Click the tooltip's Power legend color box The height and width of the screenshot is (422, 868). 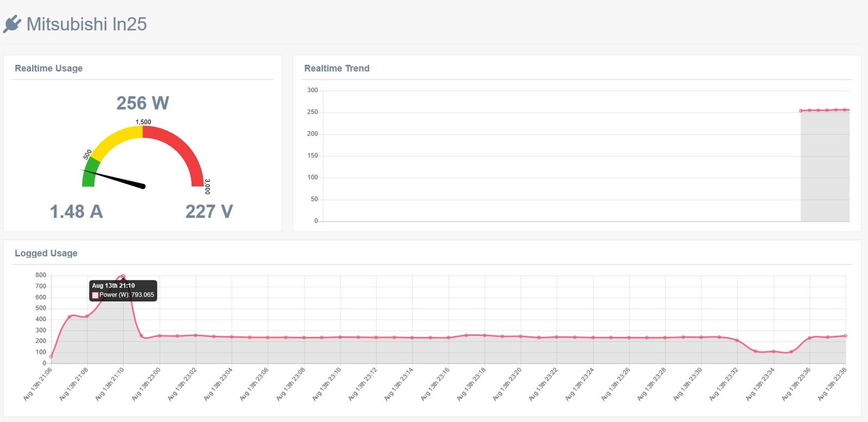pyautogui.click(x=95, y=295)
